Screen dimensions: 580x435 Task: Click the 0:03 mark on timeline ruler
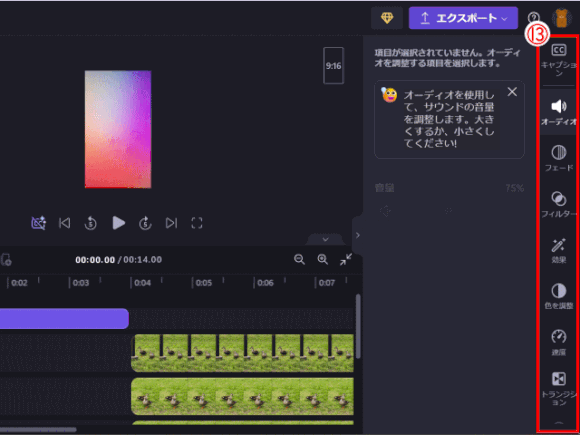(x=81, y=283)
